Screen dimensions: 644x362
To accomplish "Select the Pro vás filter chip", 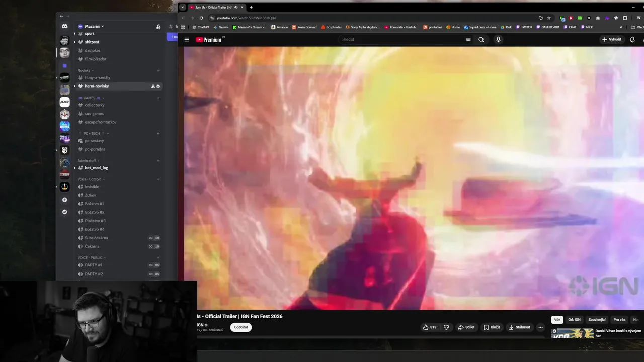I will tap(619, 320).
